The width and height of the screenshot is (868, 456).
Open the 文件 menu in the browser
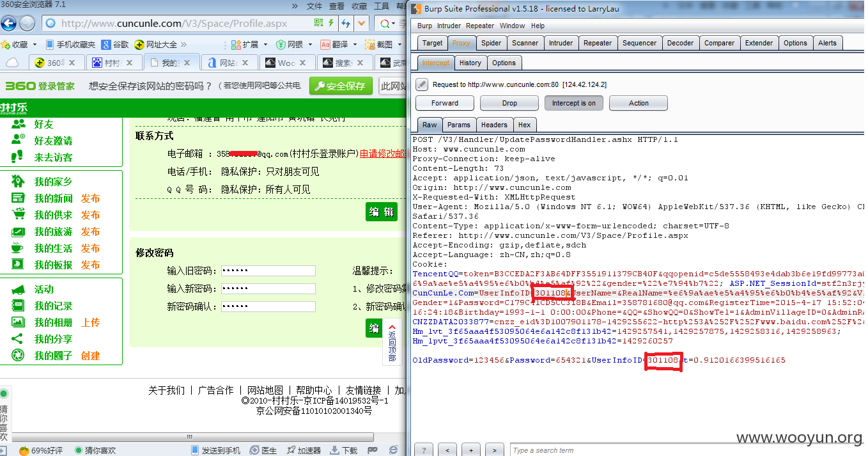pyautogui.click(x=314, y=6)
